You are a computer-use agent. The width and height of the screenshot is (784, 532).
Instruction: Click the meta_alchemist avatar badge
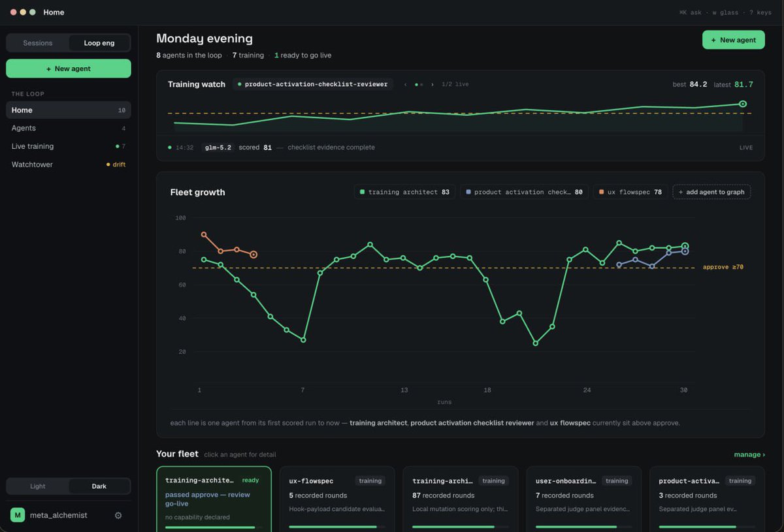coord(18,515)
